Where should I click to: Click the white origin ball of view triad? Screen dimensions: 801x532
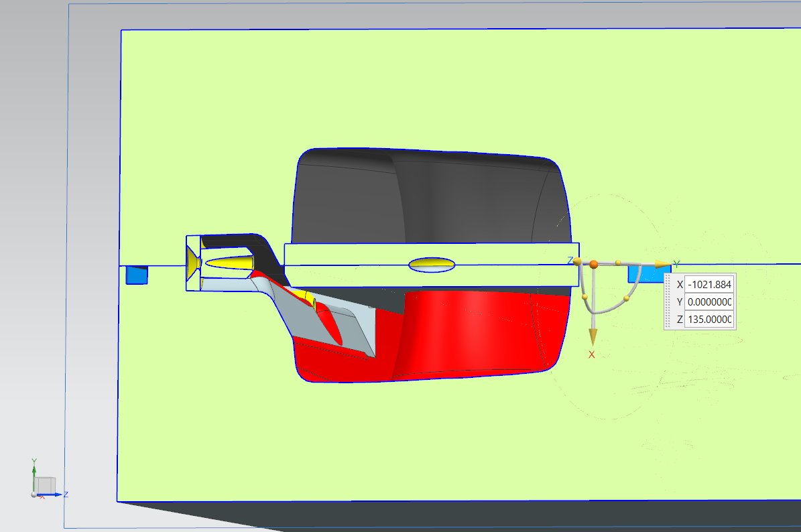[x=34, y=494]
